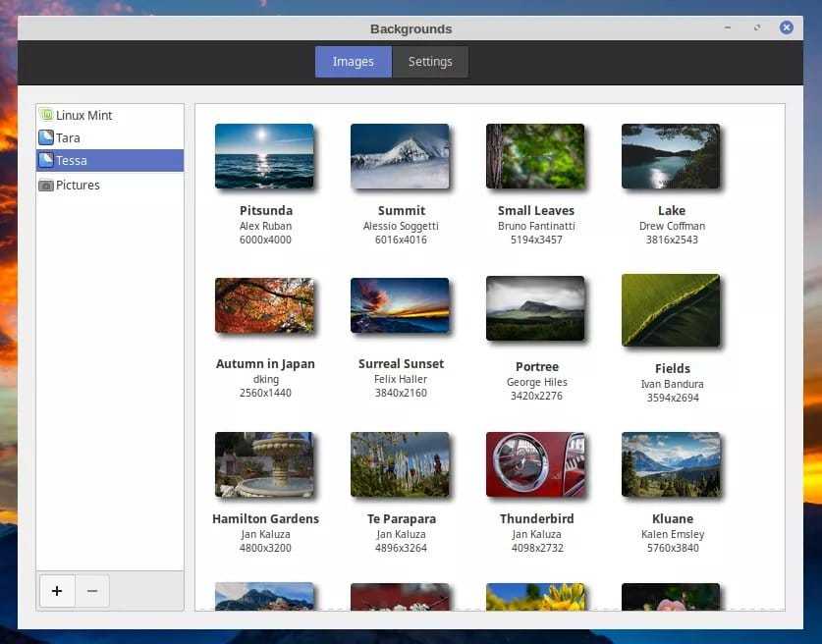Viewport: 822px width, 644px height.
Task: Select the Hamilton Gardens fountain image
Action: pyautogui.click(x=264, y=463)
